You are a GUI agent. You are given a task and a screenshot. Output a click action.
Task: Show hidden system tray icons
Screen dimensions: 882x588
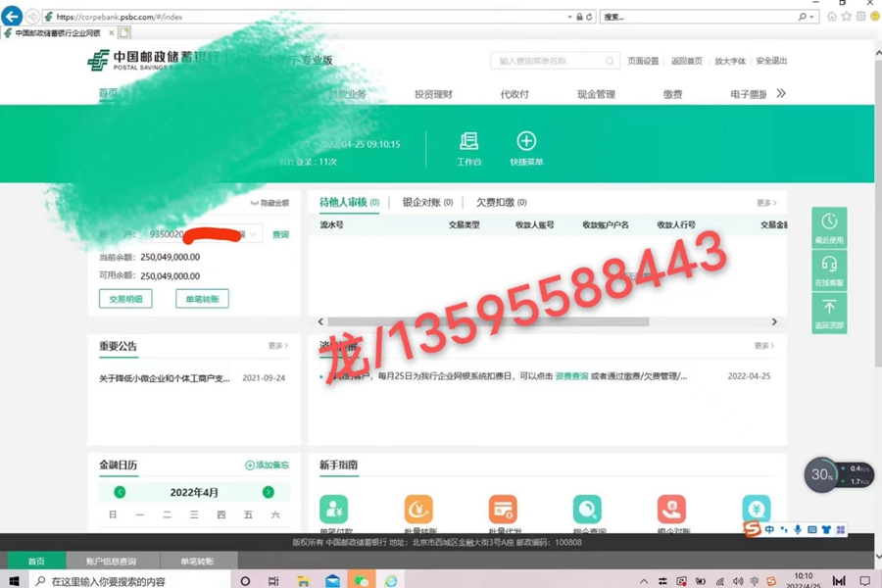tap(644, 581)
